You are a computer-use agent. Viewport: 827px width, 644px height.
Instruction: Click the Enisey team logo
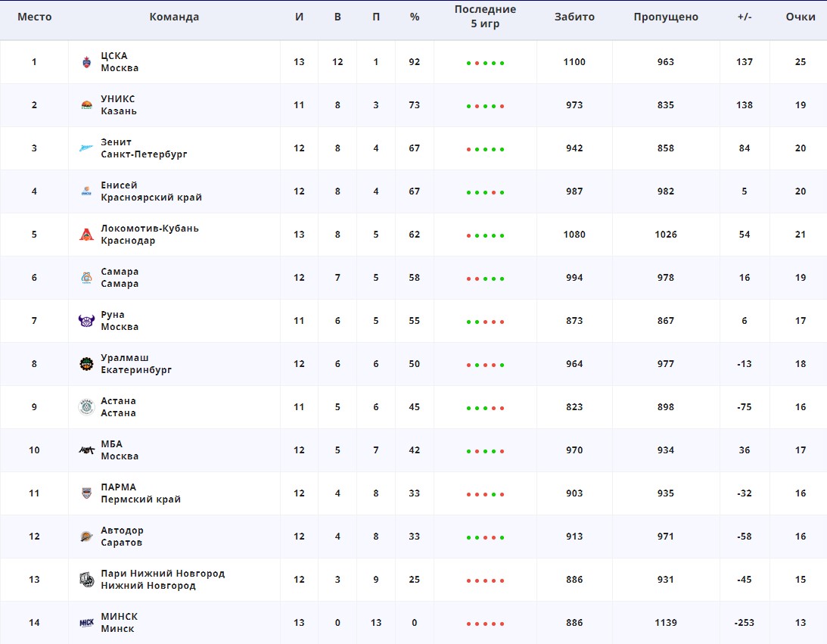[x=86, y=191]
